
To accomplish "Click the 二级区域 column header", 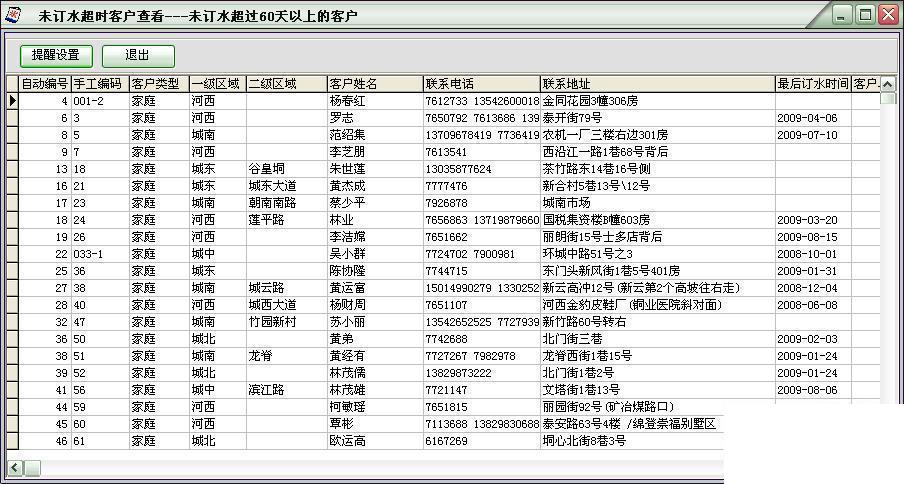I will click(287, 84).
